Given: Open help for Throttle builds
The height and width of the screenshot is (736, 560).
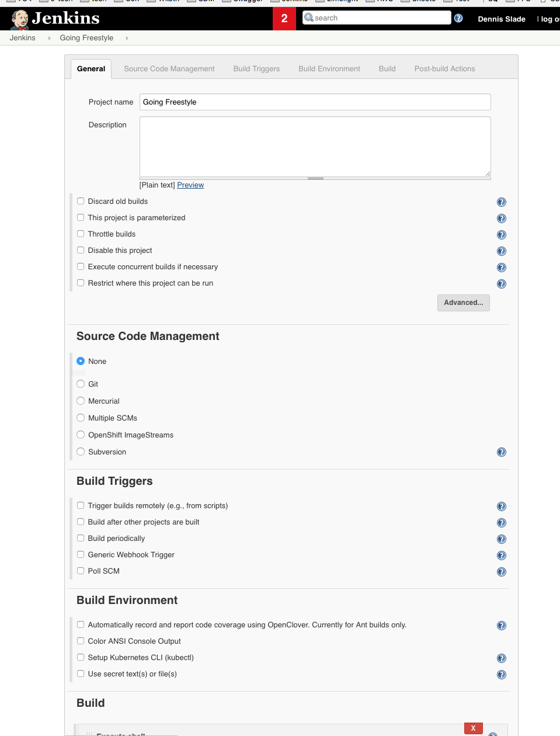Looking at the screenshot, I should tap(501, 235).
